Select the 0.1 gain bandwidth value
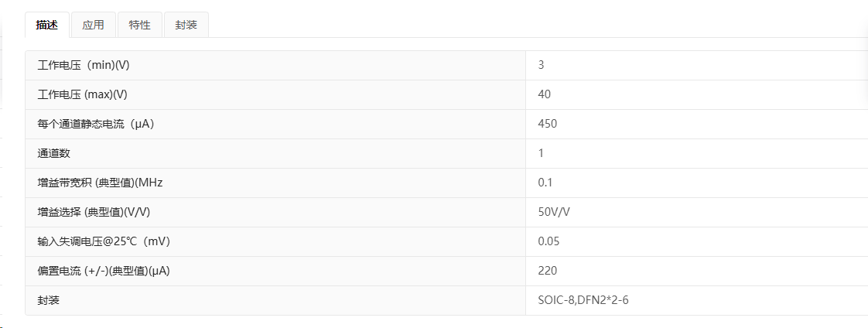This screenshot has height=328, width=868. click(545, 183)
